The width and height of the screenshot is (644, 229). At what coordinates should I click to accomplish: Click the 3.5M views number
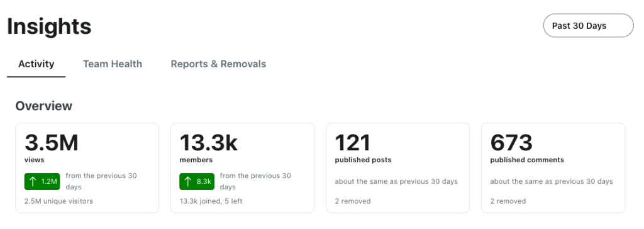pos(52,143)
